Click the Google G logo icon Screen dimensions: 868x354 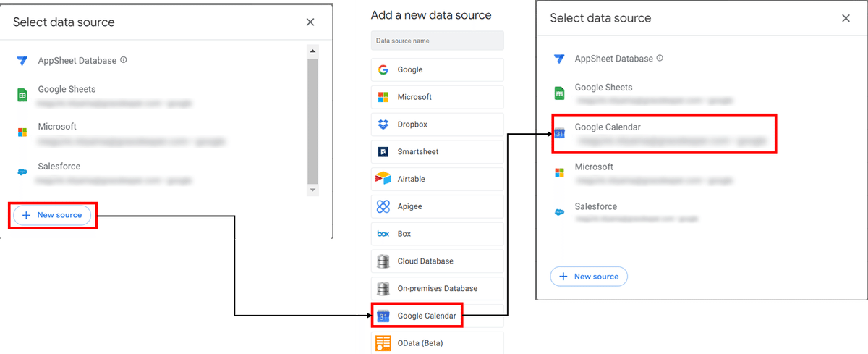tap(383, 70)
